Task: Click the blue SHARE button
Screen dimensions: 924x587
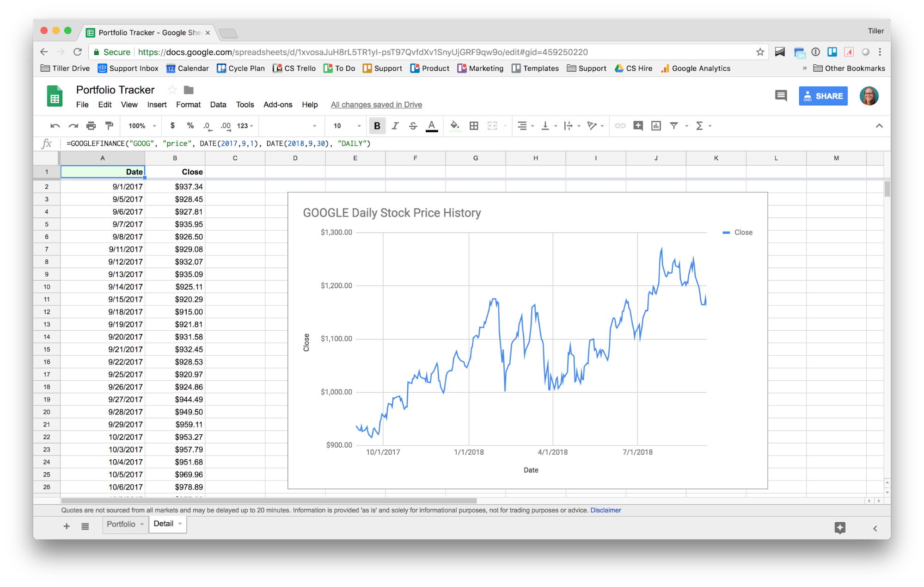Action: point(823,96)
